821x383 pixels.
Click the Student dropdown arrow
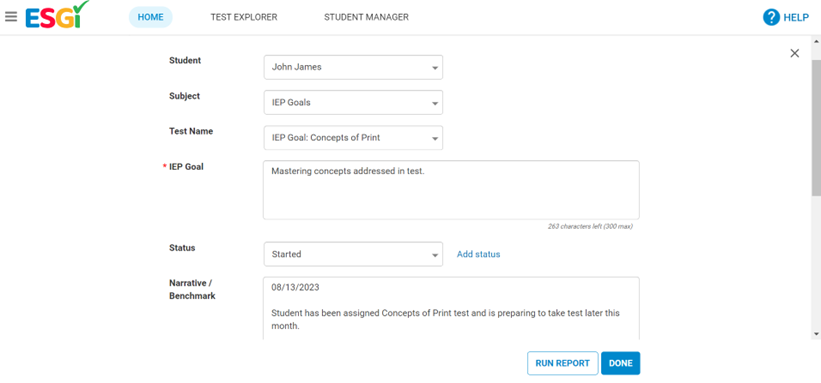click(x=435, y=68)
